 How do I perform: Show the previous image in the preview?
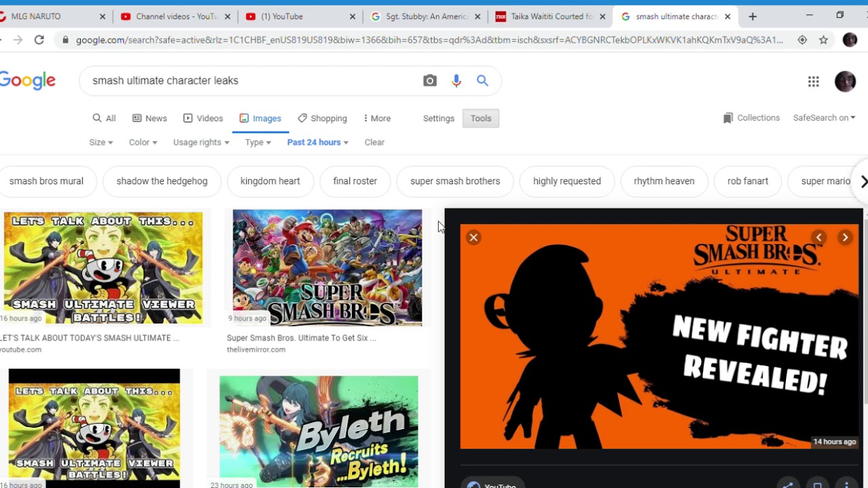(x=819, y=237)
